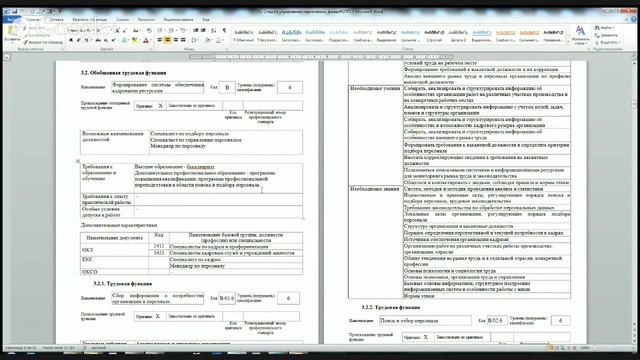This screenshot has width=640, height=360.
Task: Open the Выделить select menu
Action: pyautogui.click(x=608, y=42)
